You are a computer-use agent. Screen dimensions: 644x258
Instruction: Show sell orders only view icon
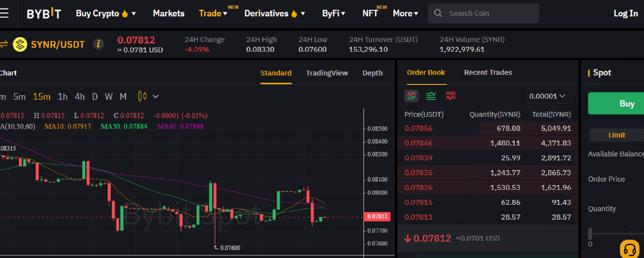(450, 96)
